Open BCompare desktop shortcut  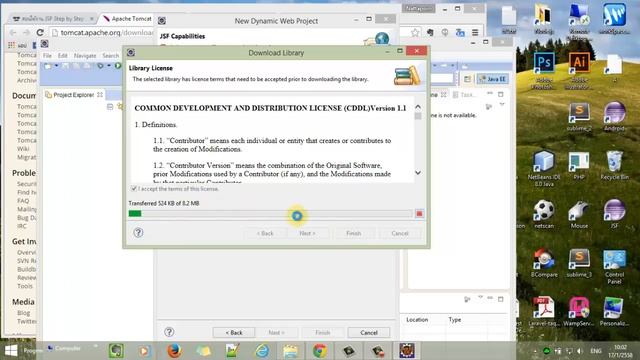tap(544, 263)
